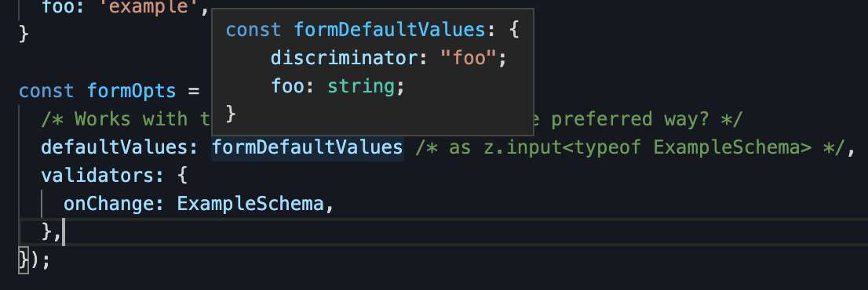This screenshot has width=868, height=290.
Task: Click the tooltip's closing brace
Action: [232, 114]
